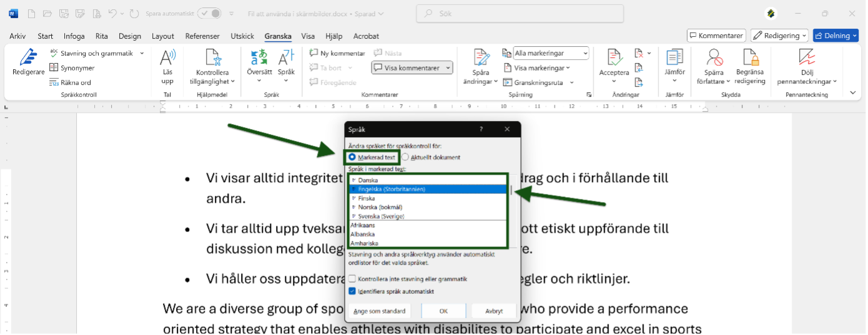Select Albanska in language list
This screenshot has height=335, width=868.
pos(428,234)
